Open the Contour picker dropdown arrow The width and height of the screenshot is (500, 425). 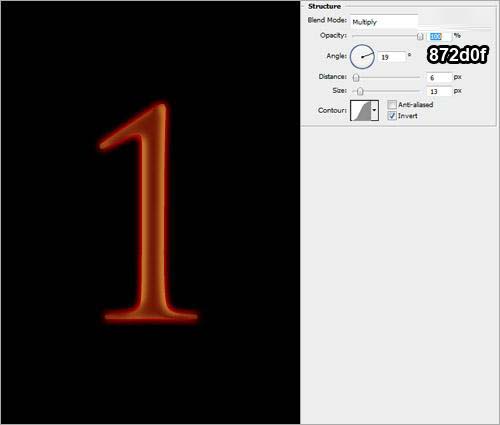pyautogui.click(x=375, y=110)
